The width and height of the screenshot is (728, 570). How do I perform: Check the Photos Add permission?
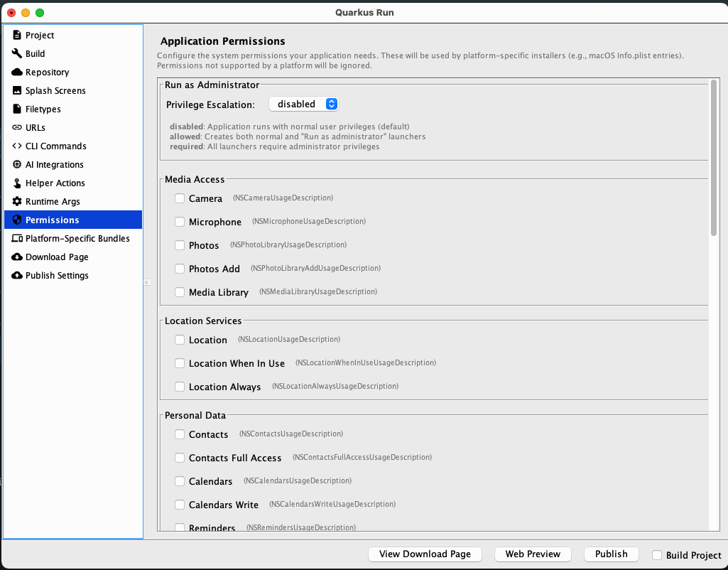point(180,269)
